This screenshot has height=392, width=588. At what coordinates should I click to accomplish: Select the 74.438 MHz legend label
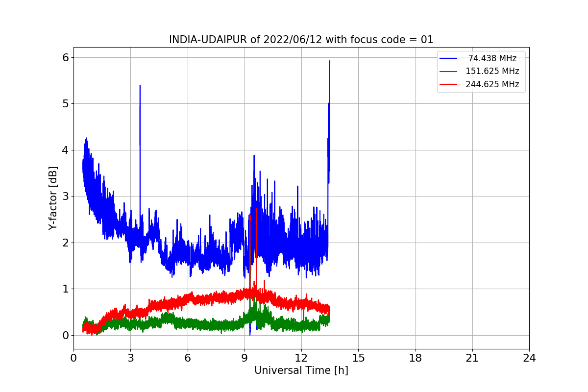pyautogui.click(x=492, y=58)
